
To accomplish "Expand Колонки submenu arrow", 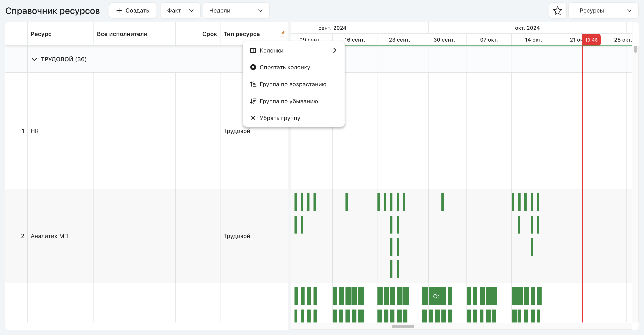I will coord(335,51).
